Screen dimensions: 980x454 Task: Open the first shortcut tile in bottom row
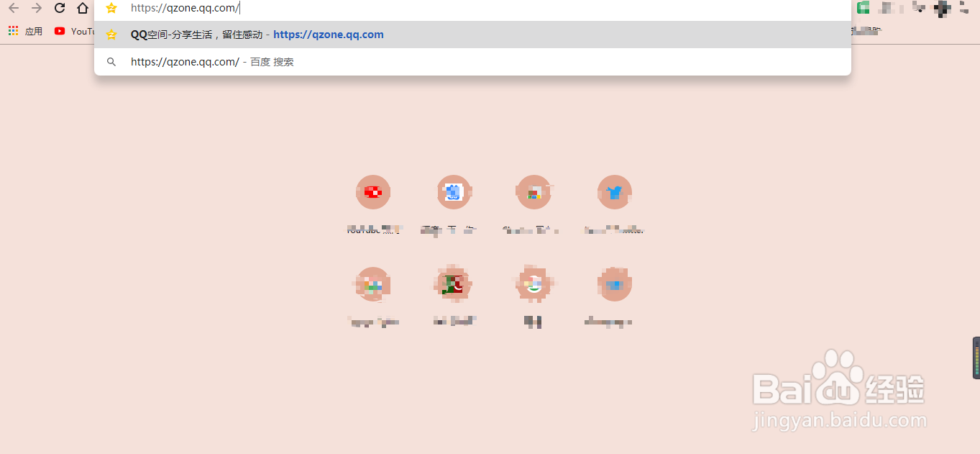tap(373, 296)
